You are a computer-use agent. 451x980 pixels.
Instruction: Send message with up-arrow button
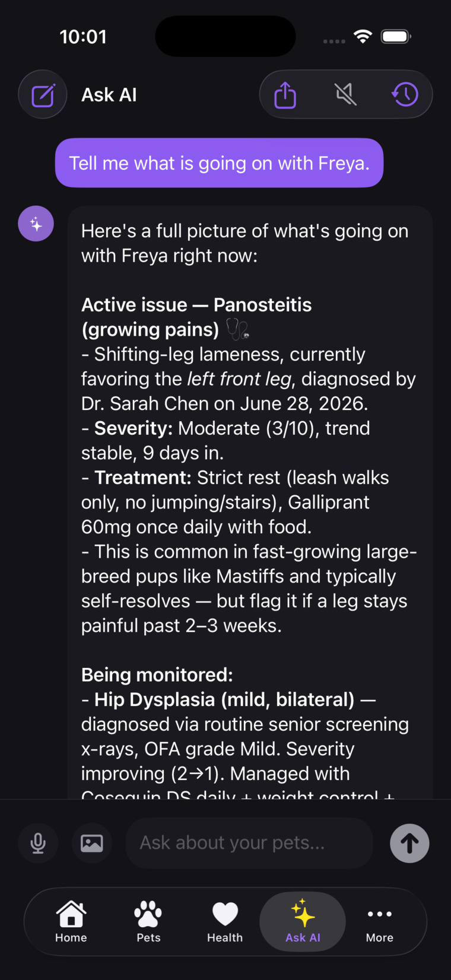pyautogui.click(x=409, y=843)
